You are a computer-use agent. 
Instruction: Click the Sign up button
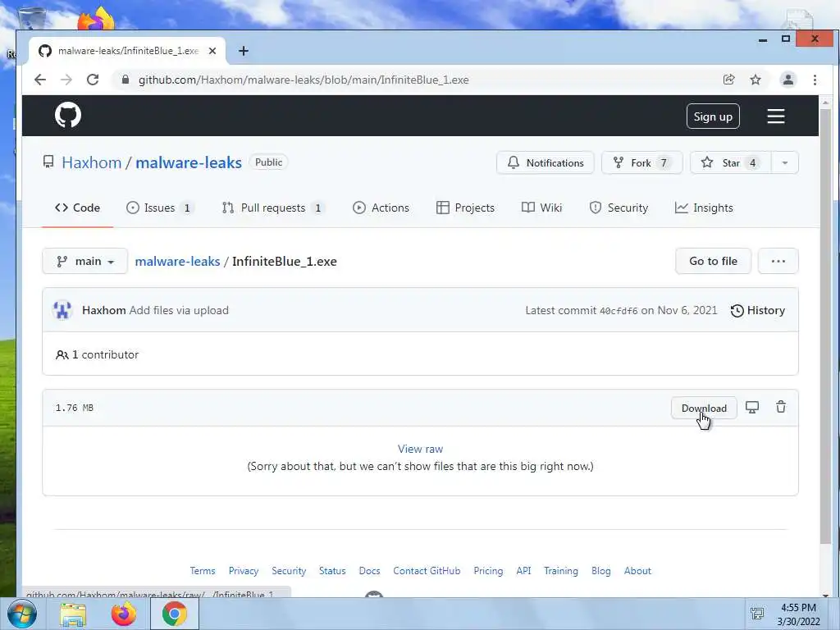(x=713, y=116)
